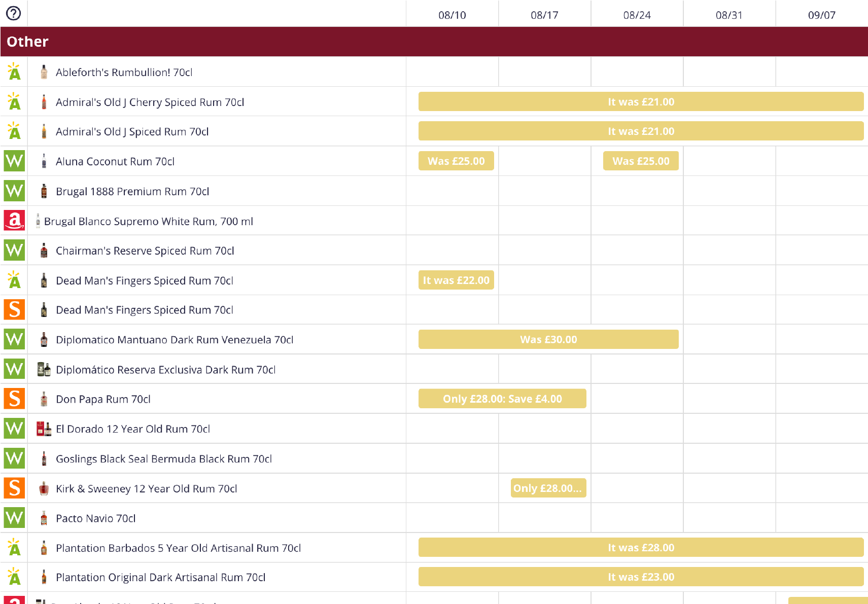Open Don Papa 'Only £28.00: Save £4.00' promo

[502, 399]
